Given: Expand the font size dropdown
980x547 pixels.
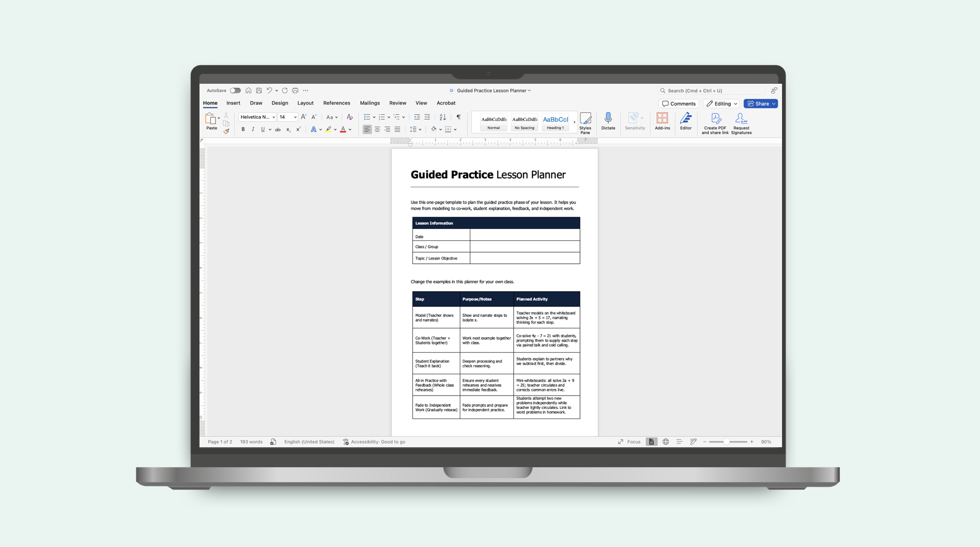Looking at the screenshot, I should (x=295, y=117).
